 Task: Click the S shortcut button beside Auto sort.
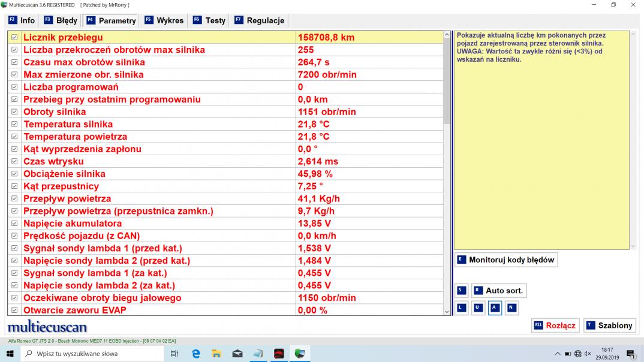461,291
